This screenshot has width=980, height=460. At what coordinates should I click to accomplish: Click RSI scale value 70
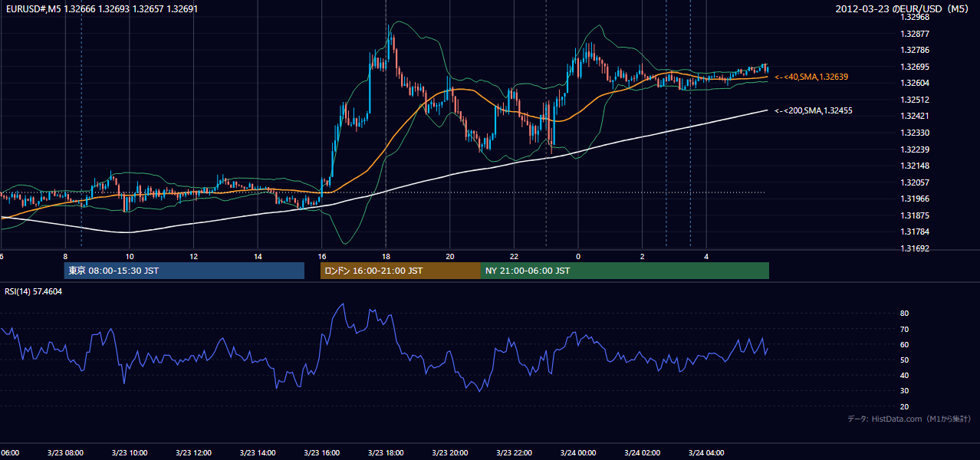[x=904, y=329]
